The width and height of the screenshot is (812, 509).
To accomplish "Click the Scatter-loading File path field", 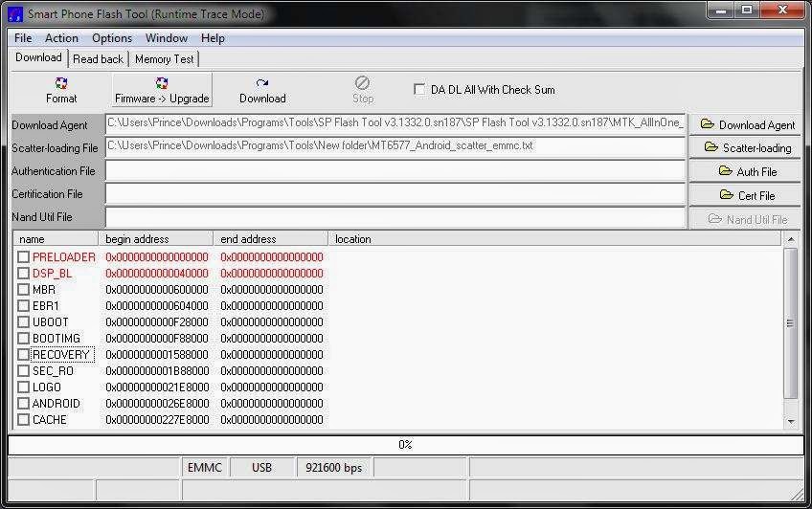I will [x=395, y=147].
